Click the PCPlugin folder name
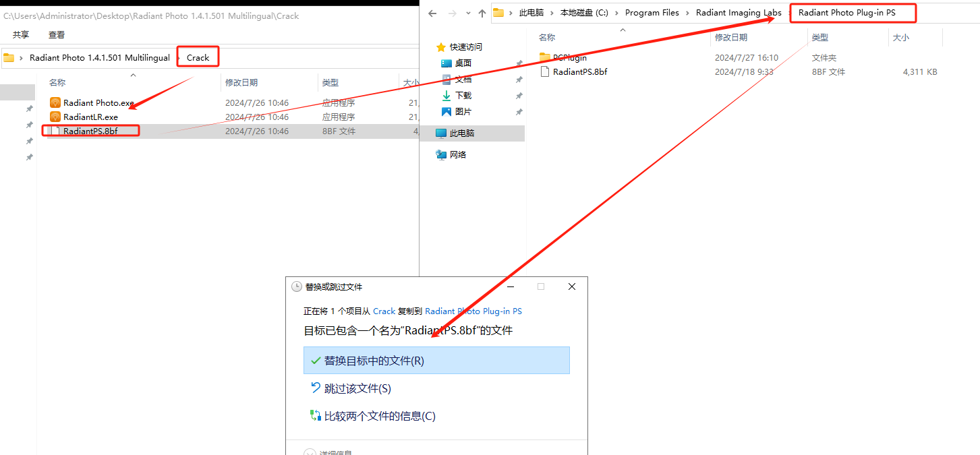This screenshot has height=455, width=980. click(x=570, y=58)
